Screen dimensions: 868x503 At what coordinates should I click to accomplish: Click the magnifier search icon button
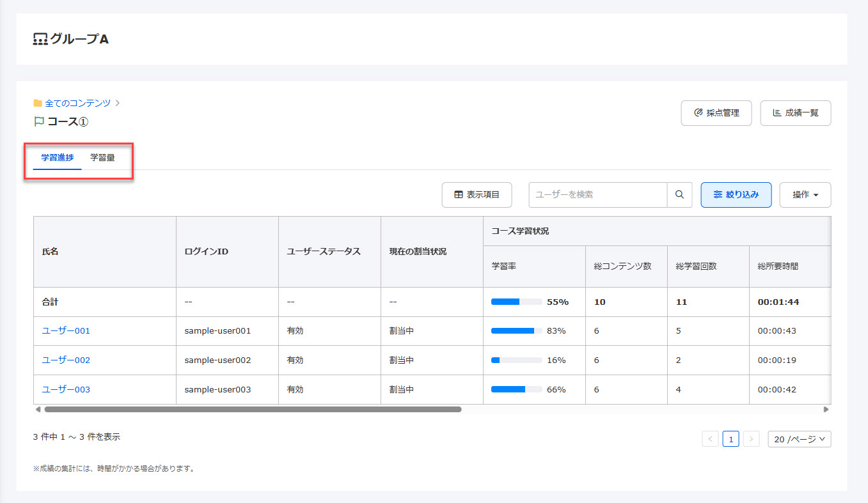coord(679,195)
